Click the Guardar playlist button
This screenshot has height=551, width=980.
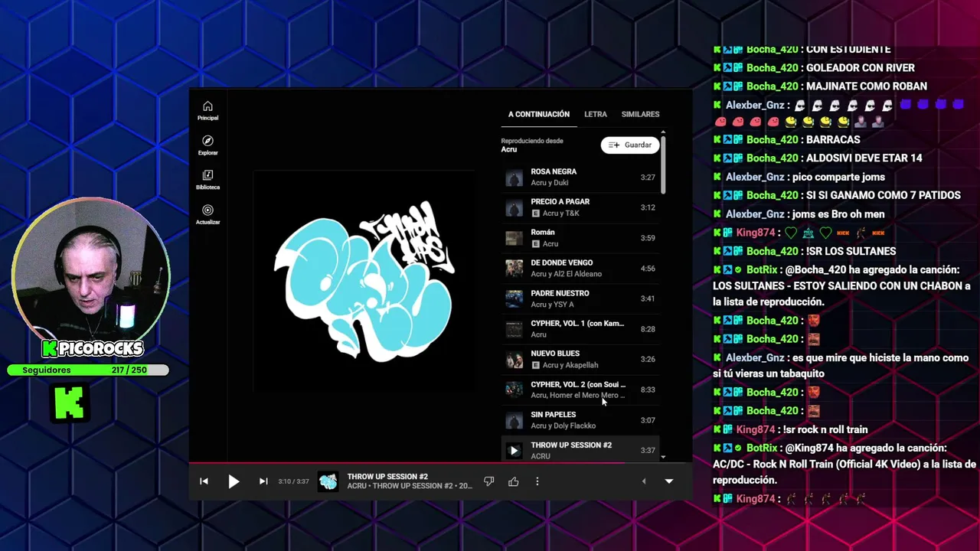tap(630, 145)
